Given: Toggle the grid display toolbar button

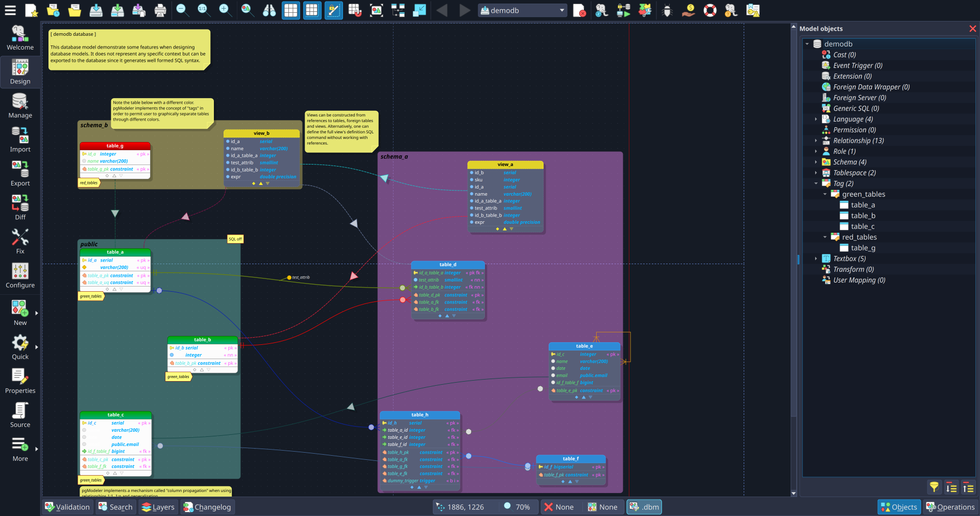Looking at the screenshot, I should 290,10.
